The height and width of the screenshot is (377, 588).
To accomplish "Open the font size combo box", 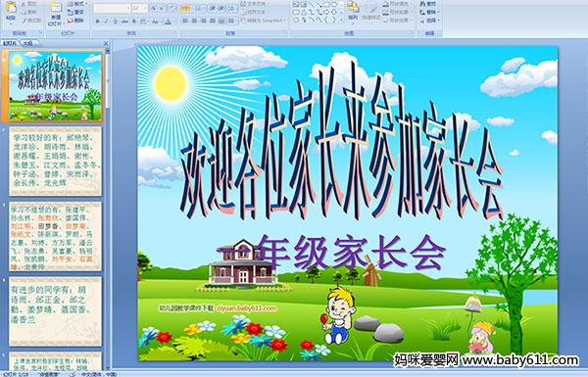I will (139, 8).
